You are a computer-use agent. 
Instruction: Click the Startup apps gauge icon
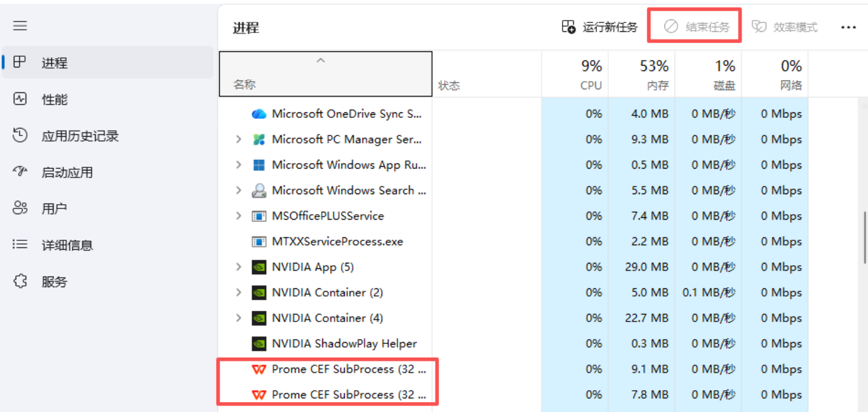pyautogui.click(x=20, y=172)
